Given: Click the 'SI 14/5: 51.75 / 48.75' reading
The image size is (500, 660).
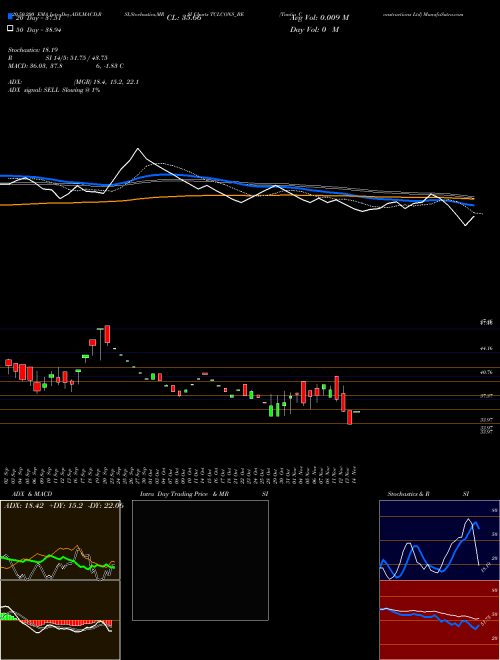Looking at the screenshot, I should pyautogui.click(x=77, y=58).
